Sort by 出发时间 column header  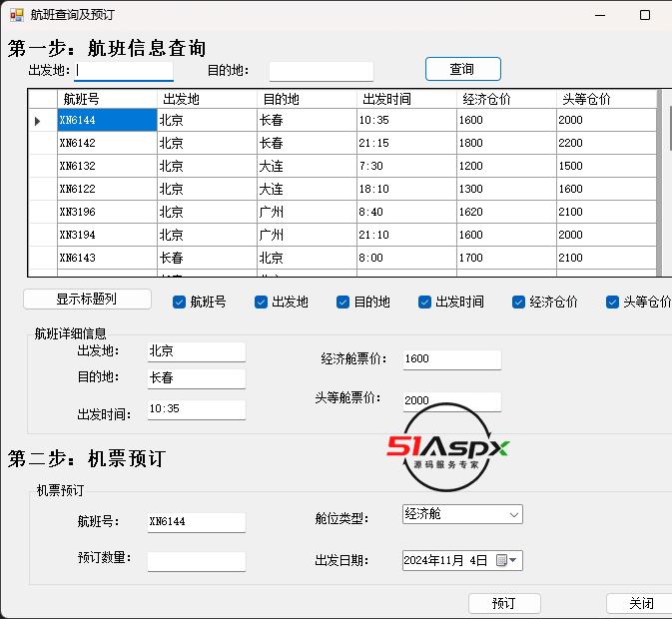tap(406, 99)
